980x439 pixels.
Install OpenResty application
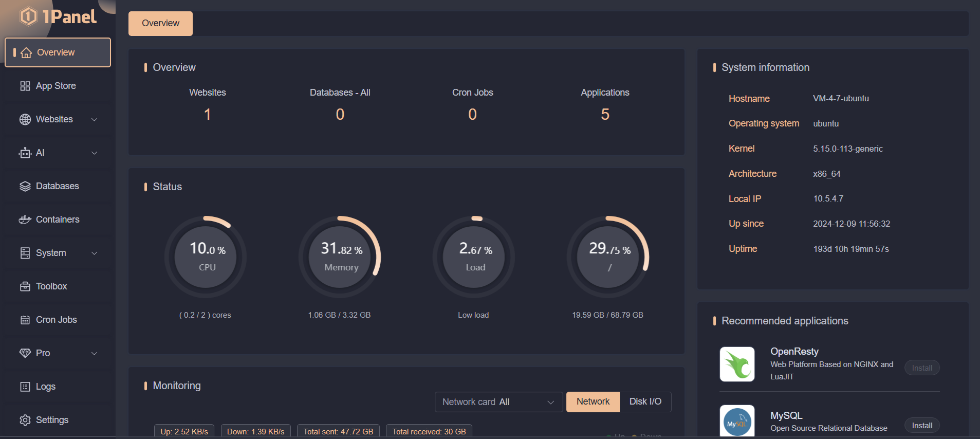922,368
